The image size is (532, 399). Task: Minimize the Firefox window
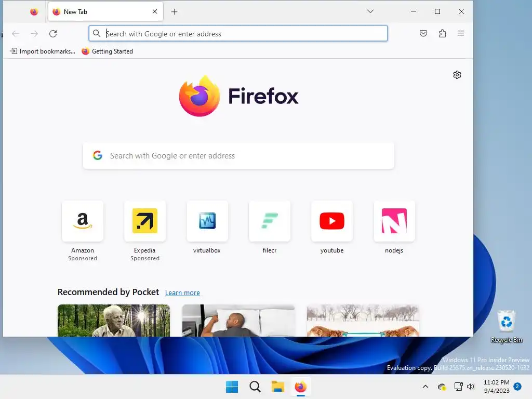[x=413, y=11]
